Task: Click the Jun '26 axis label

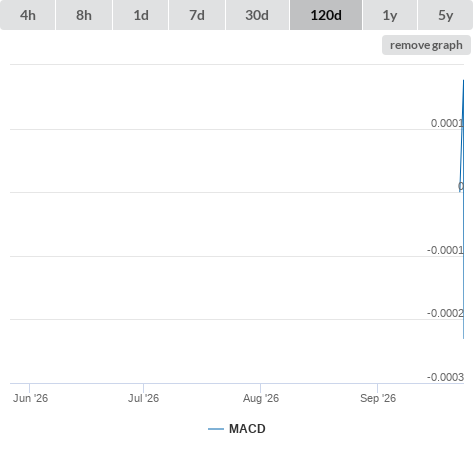Action: [30, 398]
